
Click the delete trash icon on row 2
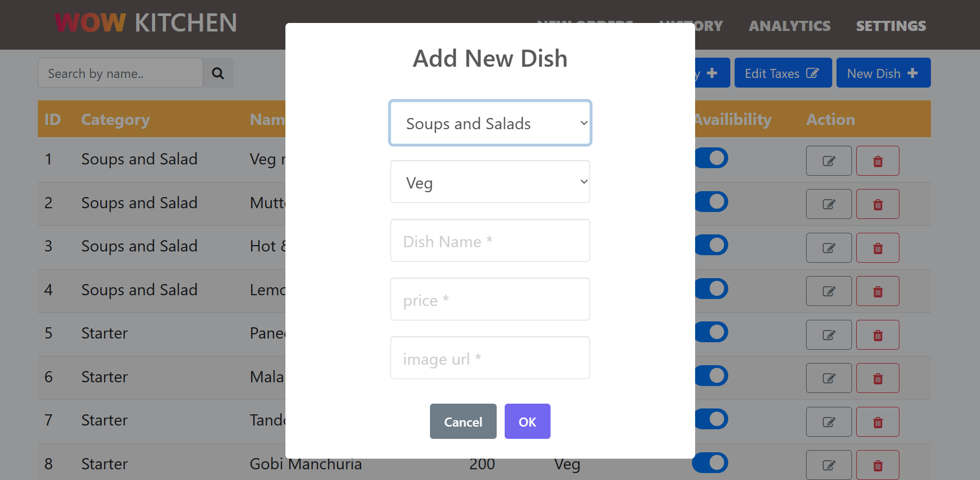[x=878, y=204]
